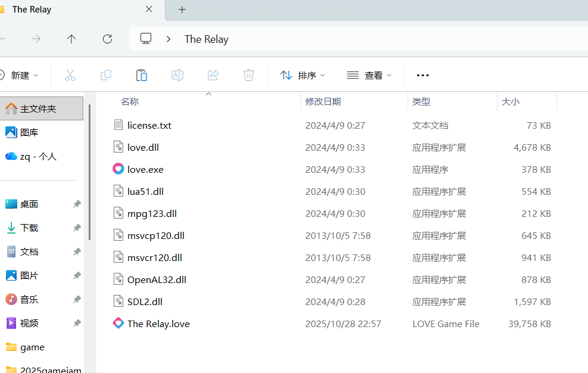Click the Share icon in toolbar
588x373 pixels.
tap(213, 75)
